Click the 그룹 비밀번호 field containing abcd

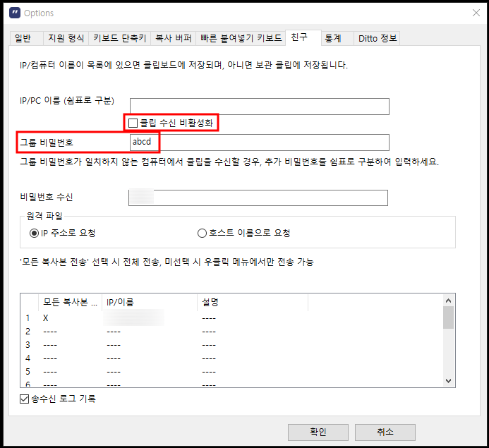[260, 143]
